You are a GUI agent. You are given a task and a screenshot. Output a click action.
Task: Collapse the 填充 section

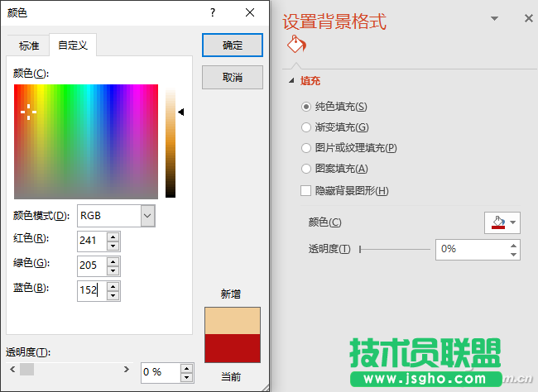tap(291, 81)
